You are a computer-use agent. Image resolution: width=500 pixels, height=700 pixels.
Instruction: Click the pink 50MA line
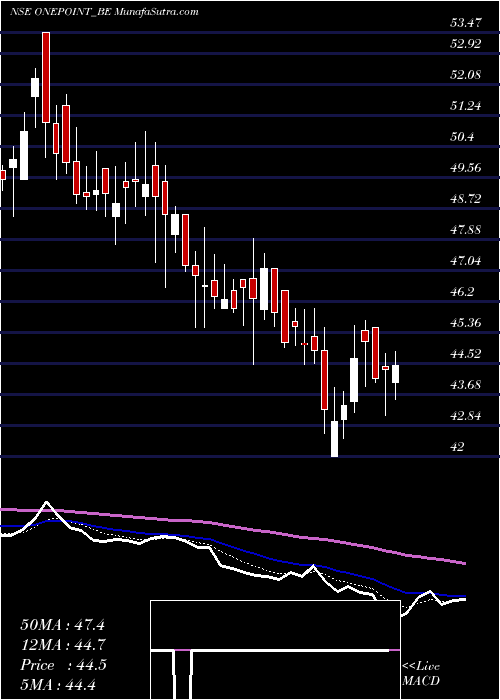pyautogui.click(x=232, y=525)
